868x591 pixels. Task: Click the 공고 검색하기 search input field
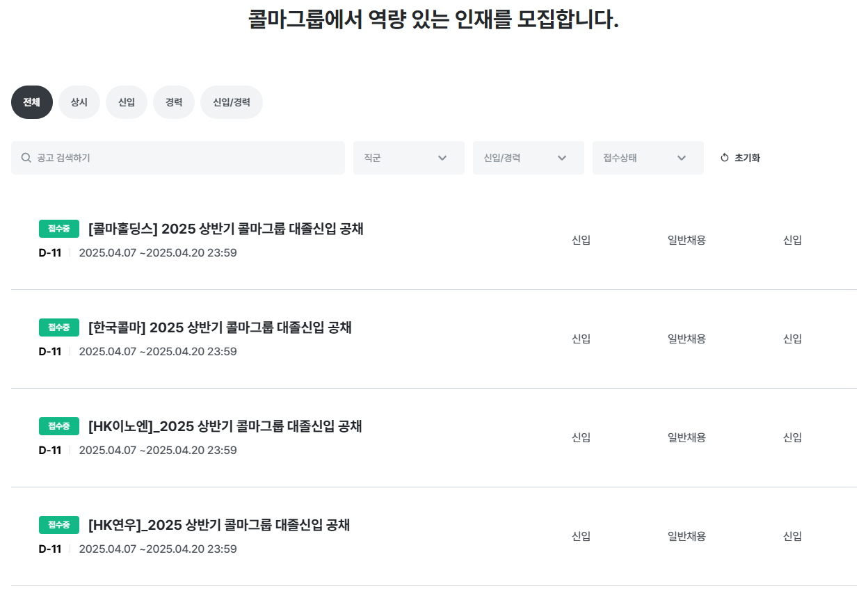pyautogui.click(x=178, y=158)
